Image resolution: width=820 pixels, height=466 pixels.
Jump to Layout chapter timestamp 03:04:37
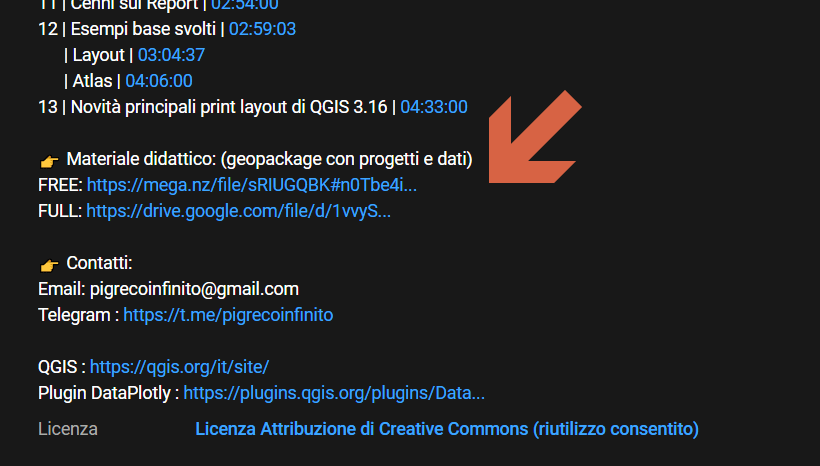171,55
